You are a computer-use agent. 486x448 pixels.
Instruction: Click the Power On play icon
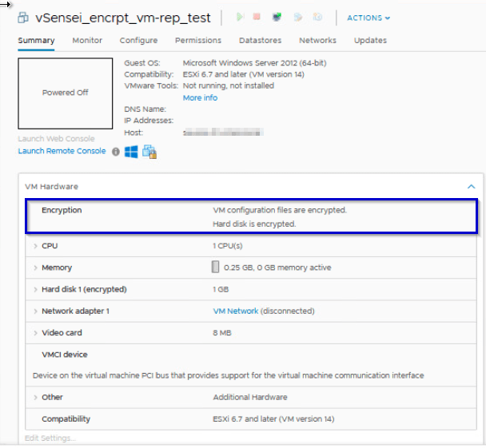(240, 17)
